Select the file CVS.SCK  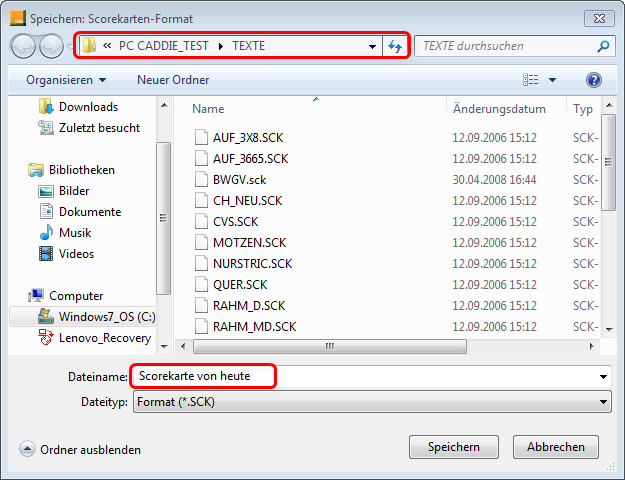click(x=236, y=222)
